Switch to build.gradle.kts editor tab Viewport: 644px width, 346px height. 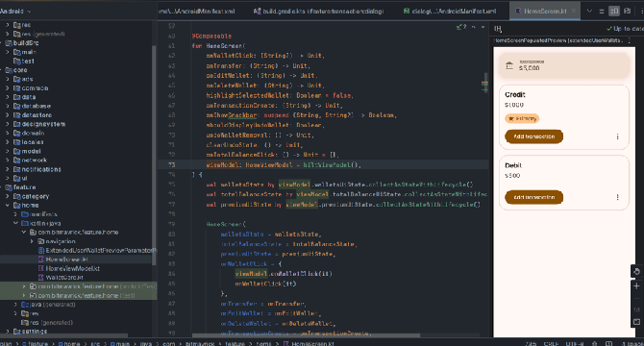(319, 12)
